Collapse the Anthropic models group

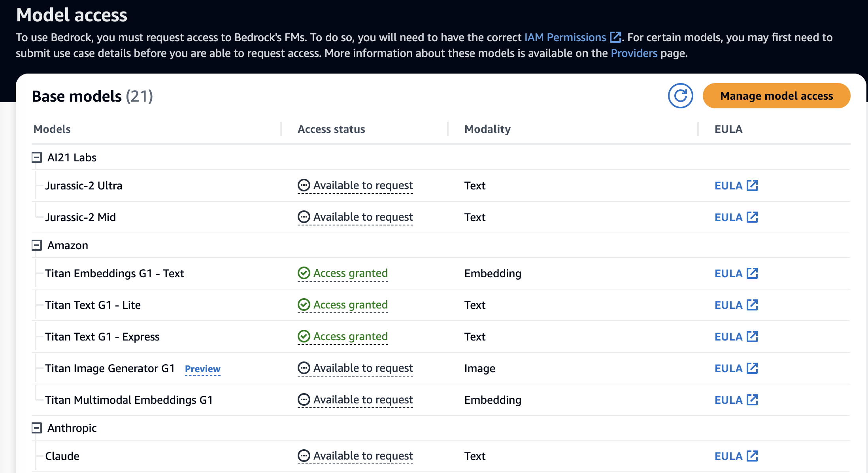point(37,428)
